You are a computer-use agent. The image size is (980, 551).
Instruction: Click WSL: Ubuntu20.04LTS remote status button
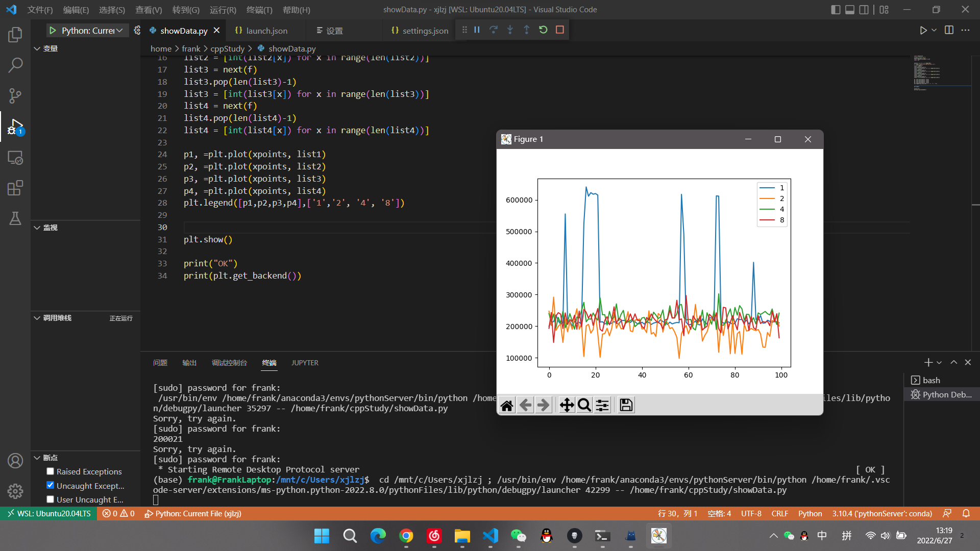pyautogui.click(x=49, y=514)
